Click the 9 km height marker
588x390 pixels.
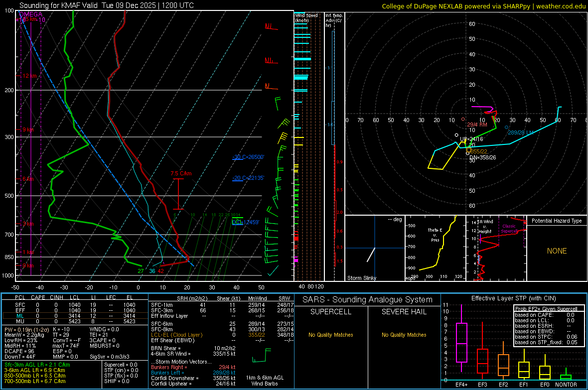coord(28,130)
